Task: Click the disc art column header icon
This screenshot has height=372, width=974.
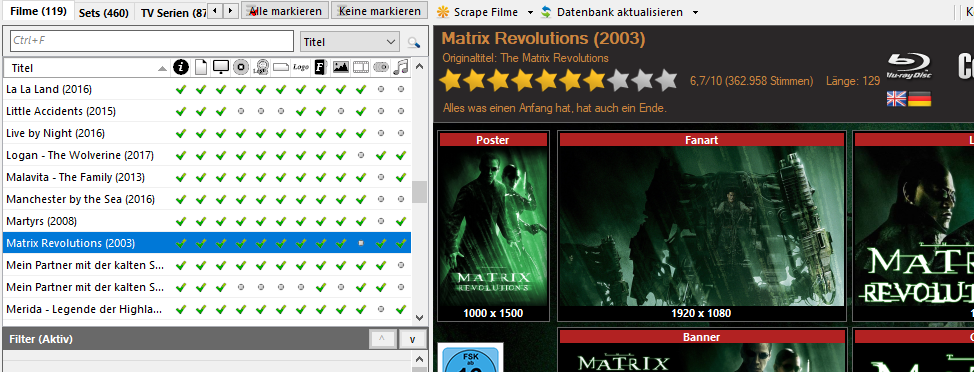Action: [241, 67]
